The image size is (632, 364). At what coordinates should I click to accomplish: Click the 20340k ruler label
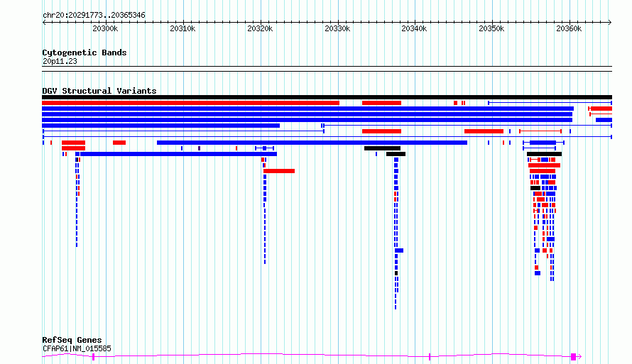(414, 28)
